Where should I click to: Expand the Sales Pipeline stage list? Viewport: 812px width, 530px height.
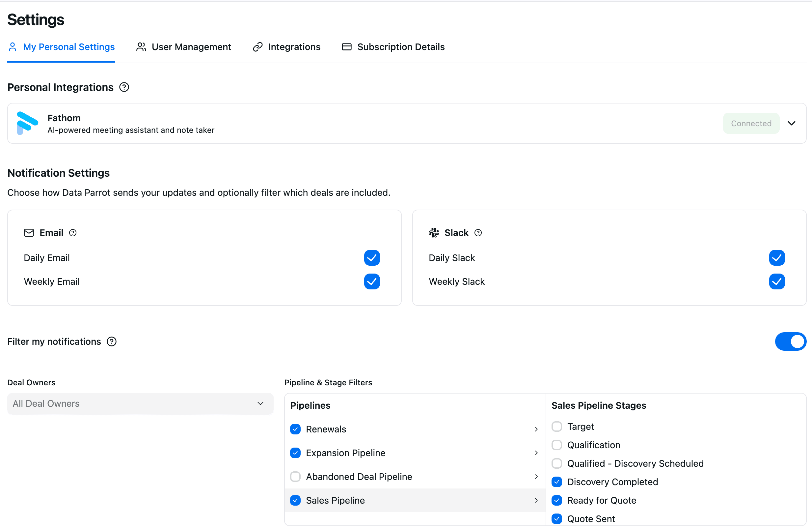[536, 500]
